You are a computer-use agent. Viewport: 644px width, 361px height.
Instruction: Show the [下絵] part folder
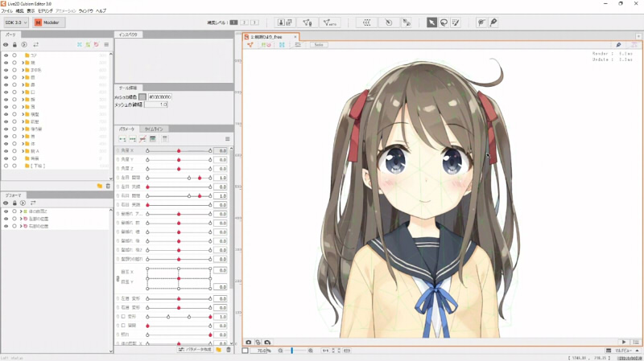[x=6, y=166]
